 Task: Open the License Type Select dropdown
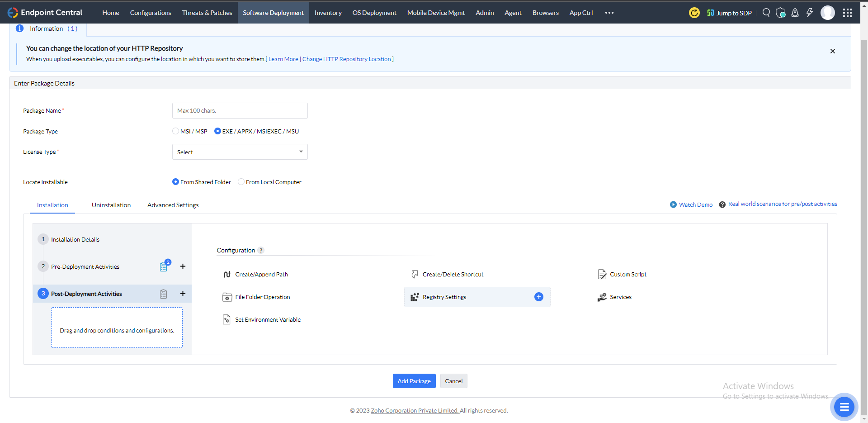coord(240,152)
